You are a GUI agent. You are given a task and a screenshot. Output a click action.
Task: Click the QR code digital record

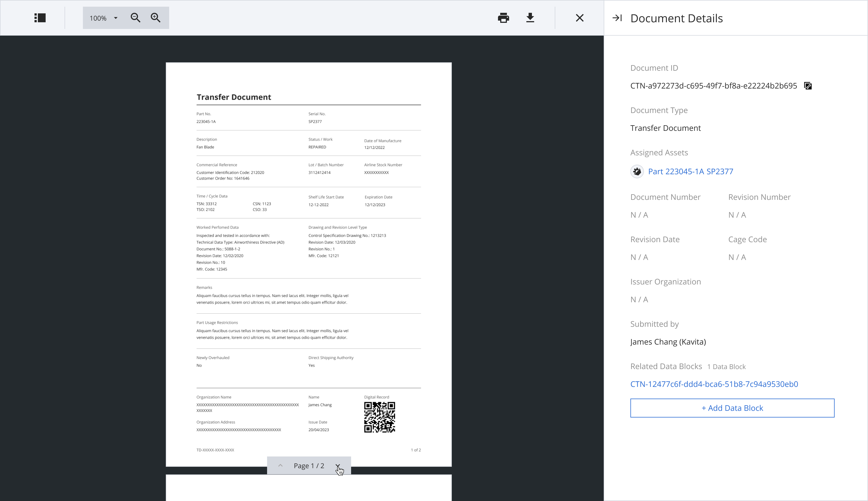pyautogui.click(x=380, y=417)
